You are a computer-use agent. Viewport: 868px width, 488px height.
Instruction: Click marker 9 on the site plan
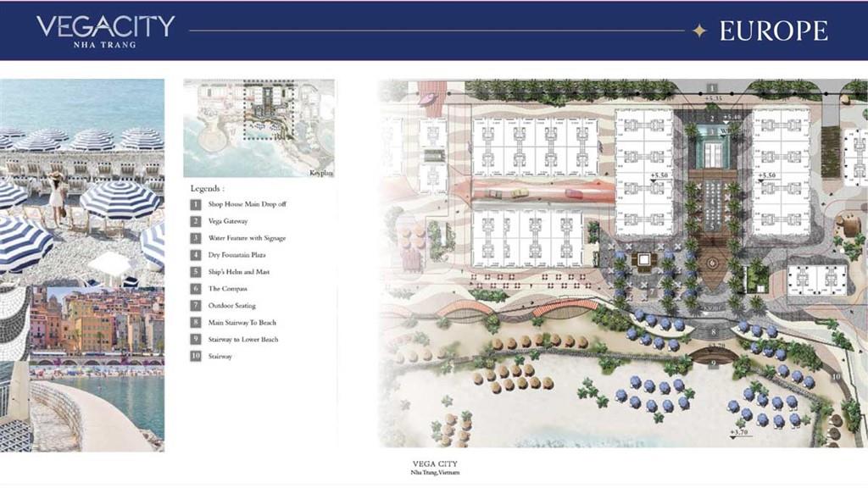click(x=714, y=363)
